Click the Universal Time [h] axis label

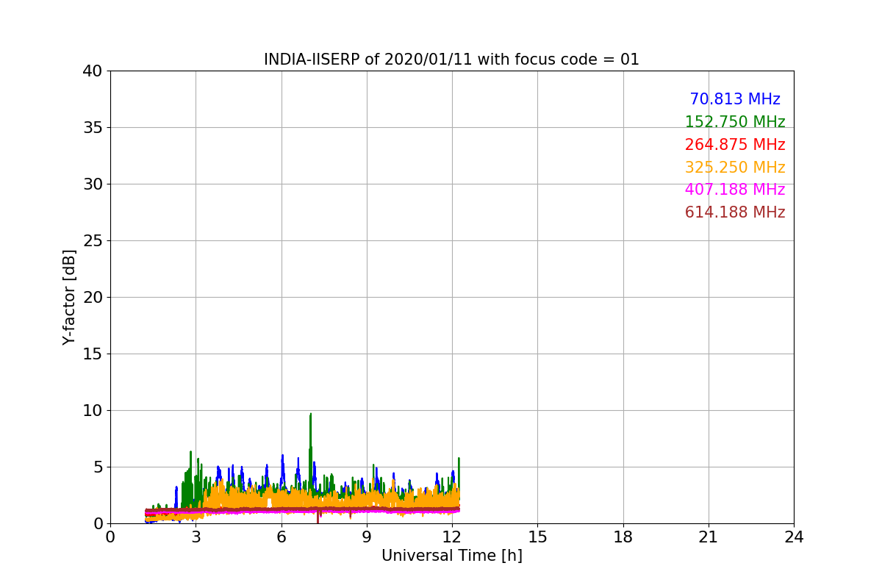click(451, 556)
